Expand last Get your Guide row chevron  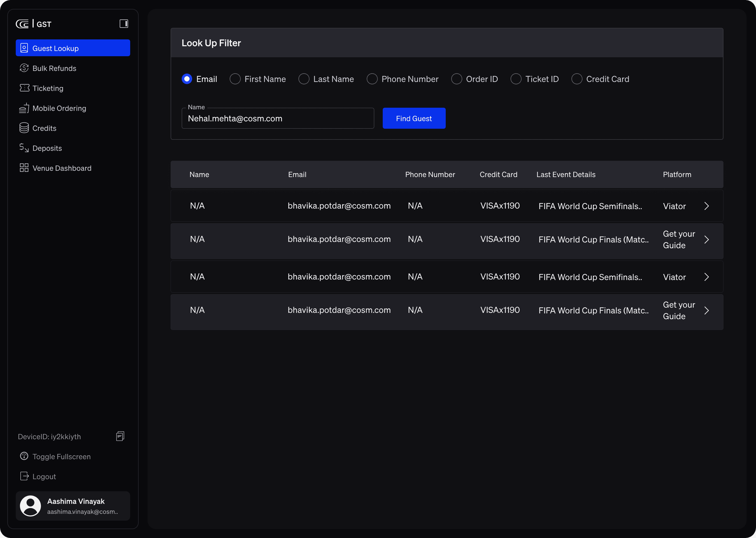707,311
